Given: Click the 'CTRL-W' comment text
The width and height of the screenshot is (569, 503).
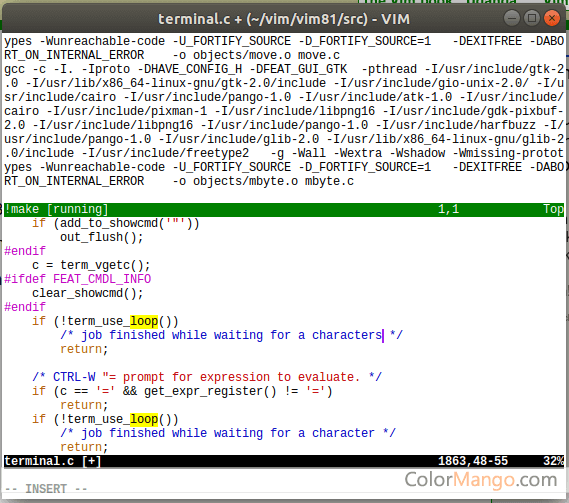Looking at the screenshot, I should pos(74,377).
